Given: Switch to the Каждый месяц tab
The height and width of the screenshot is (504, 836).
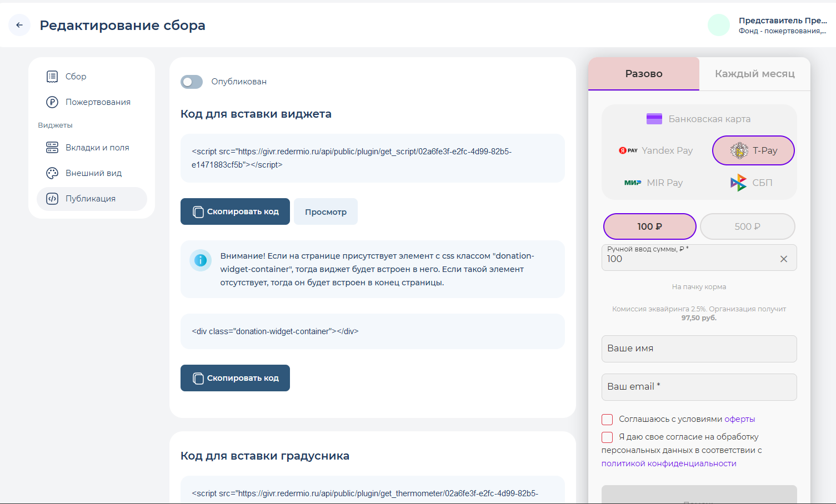Looking at the screenshot, I should click(754, 74).
